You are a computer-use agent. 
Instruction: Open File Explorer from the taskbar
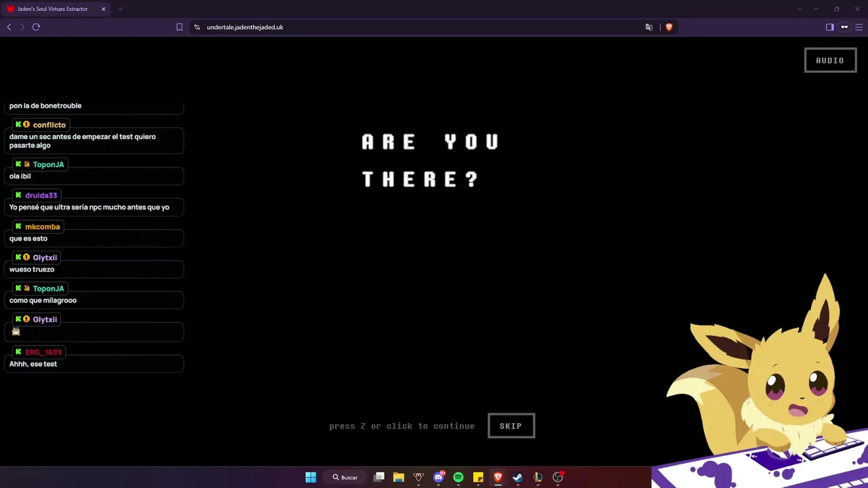coord(399,477)
